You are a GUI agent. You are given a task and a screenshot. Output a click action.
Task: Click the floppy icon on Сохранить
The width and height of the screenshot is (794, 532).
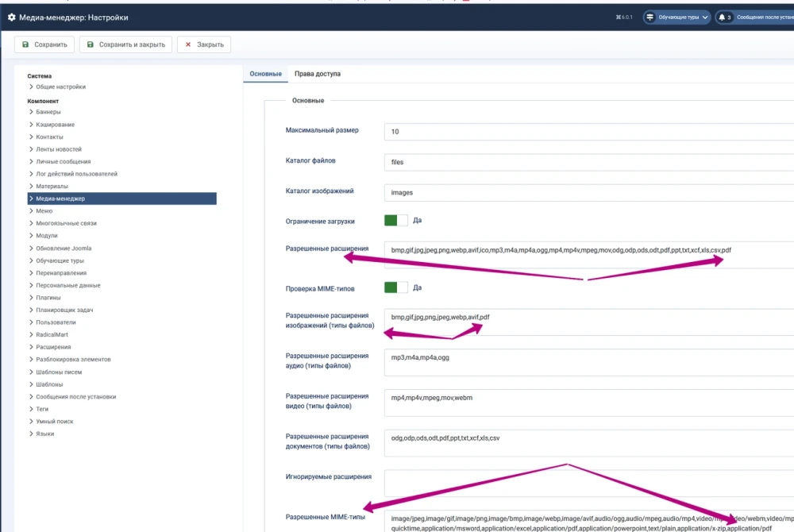[25, 44]
